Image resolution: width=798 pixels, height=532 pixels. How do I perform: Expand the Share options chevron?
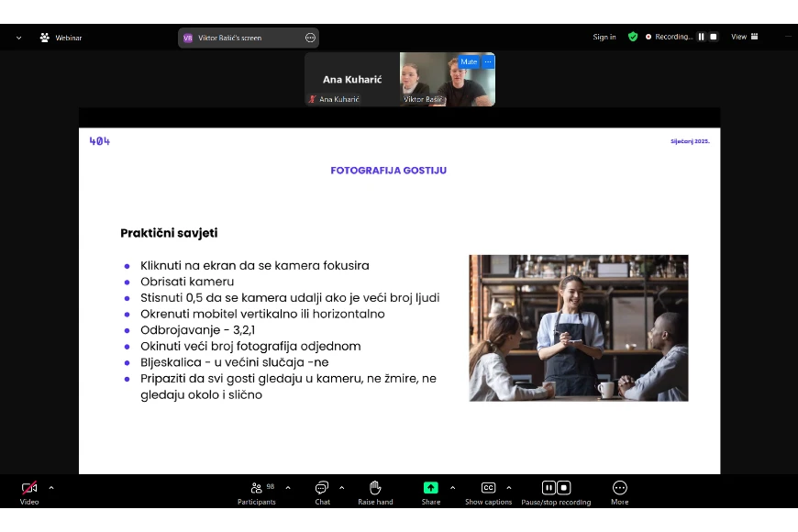(x=452, y=488)
